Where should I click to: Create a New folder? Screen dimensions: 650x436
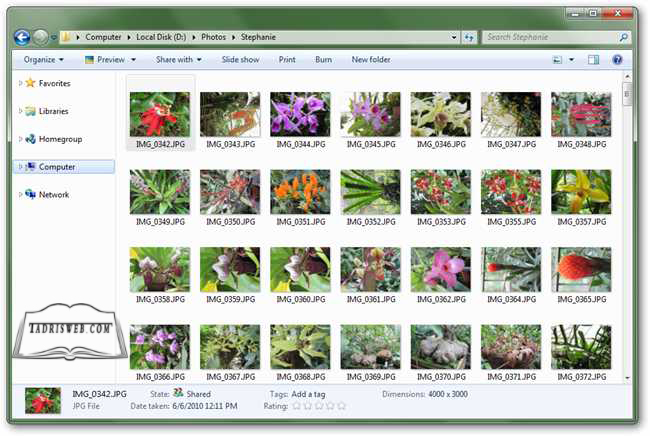pos(371,60)
